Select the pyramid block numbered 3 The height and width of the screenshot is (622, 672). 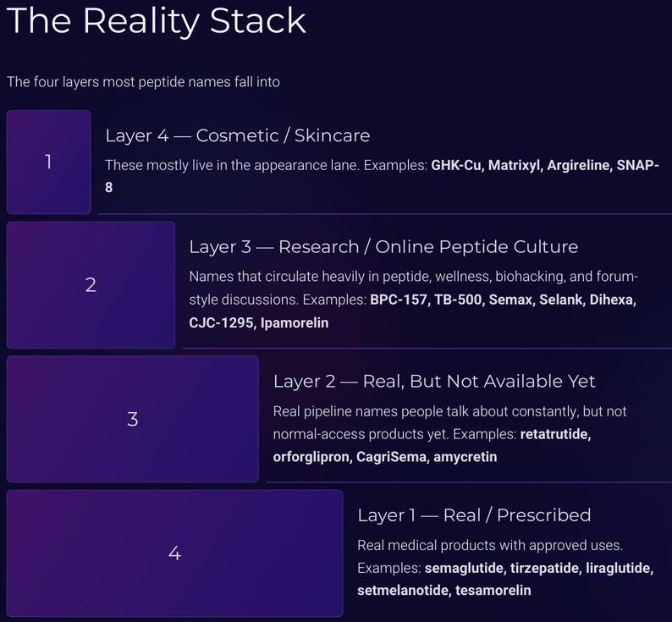[132, 419]
